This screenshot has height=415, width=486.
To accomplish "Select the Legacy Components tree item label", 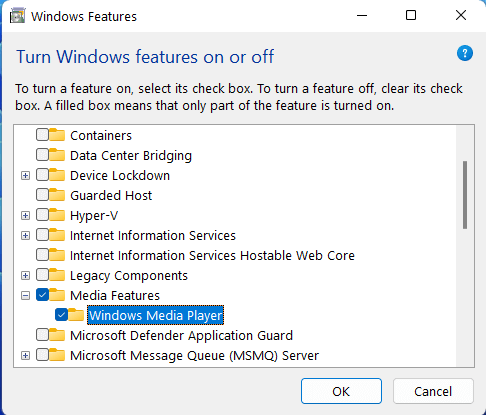I will click(x=129, y=276).
